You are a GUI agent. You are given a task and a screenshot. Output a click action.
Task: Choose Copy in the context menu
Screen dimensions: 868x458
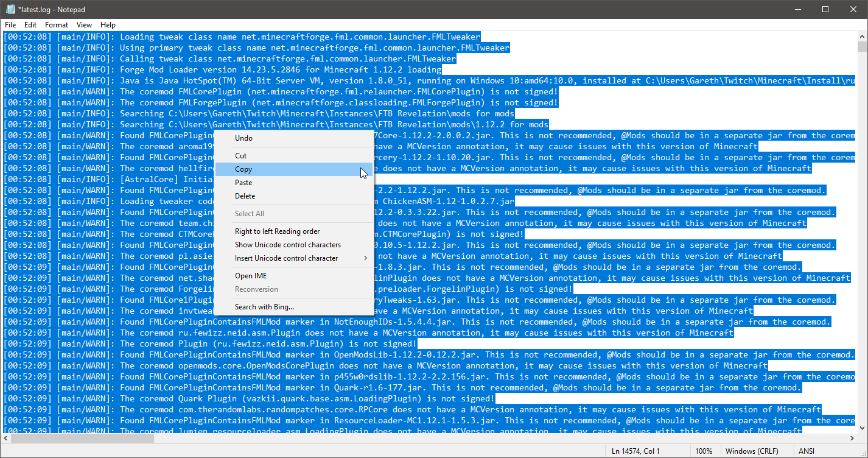point(294,169)
